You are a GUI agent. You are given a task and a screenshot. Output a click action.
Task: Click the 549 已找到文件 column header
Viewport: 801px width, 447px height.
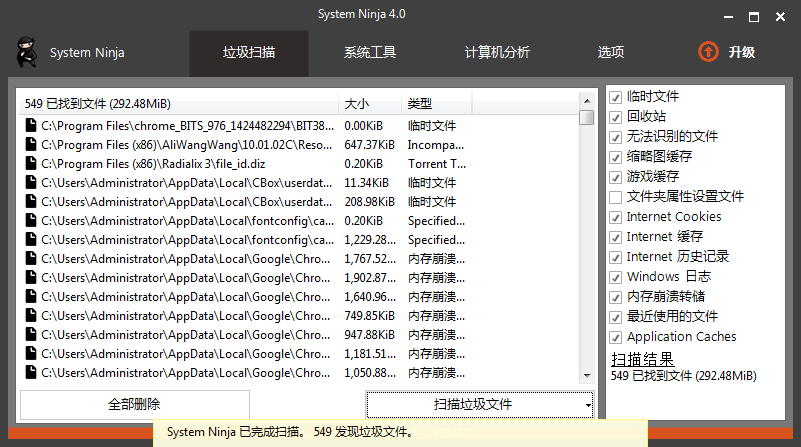178,104
